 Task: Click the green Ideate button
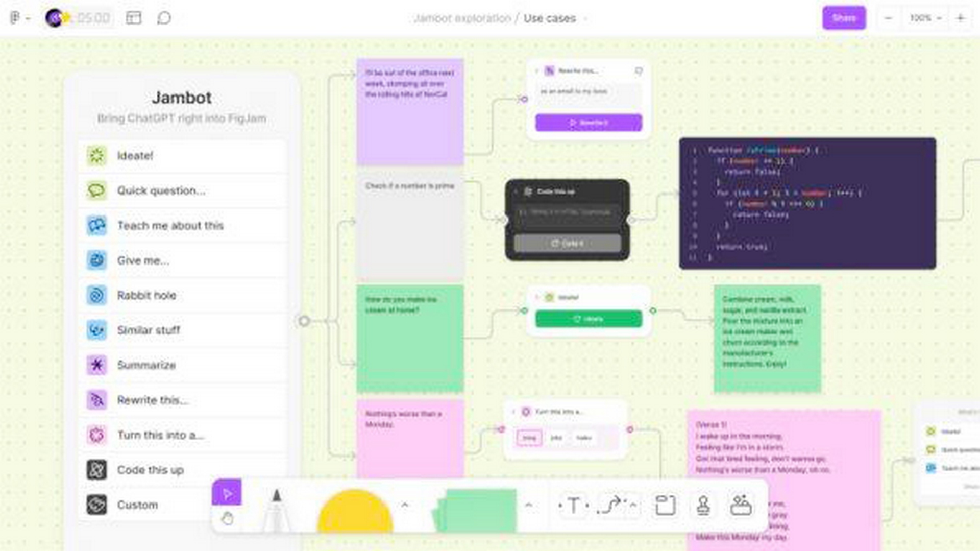[589, 319]
